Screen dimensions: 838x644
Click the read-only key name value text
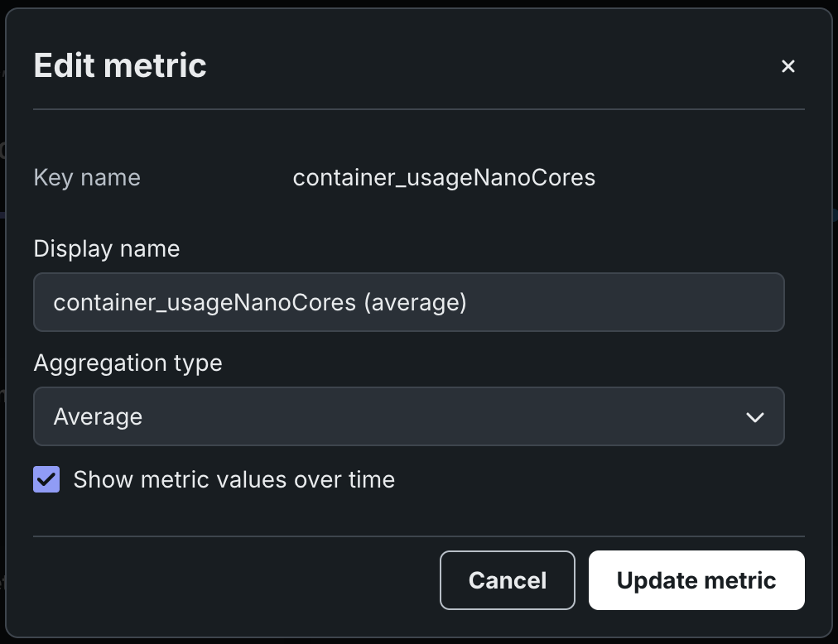(444, 178)
